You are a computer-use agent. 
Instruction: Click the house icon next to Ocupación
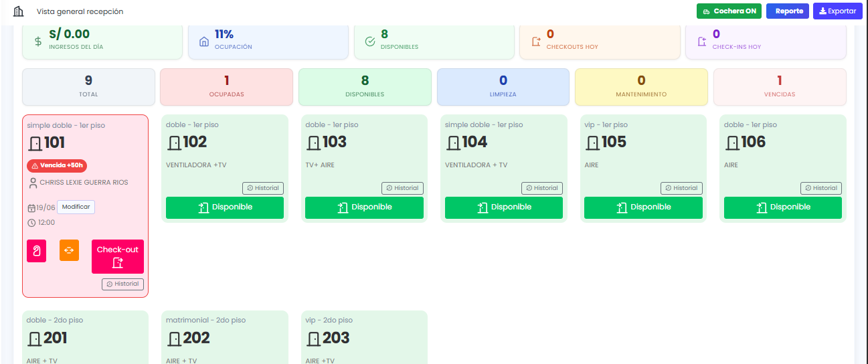coord(204,41)
